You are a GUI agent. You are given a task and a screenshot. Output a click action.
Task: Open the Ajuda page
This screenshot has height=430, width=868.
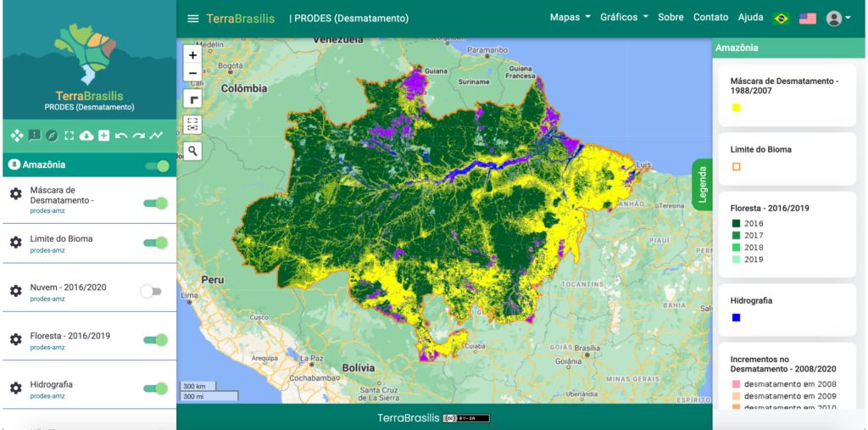tap(751, 18)
